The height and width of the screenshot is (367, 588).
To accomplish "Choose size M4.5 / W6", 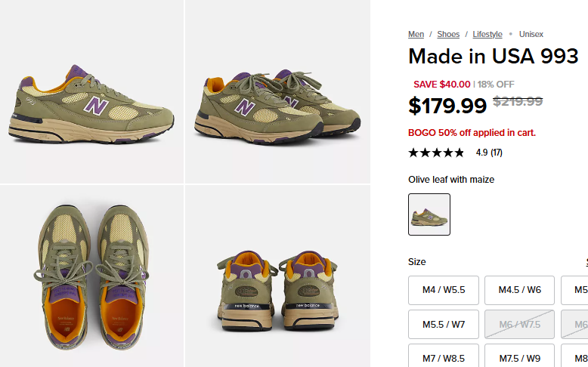I will [x=519, y=290].
